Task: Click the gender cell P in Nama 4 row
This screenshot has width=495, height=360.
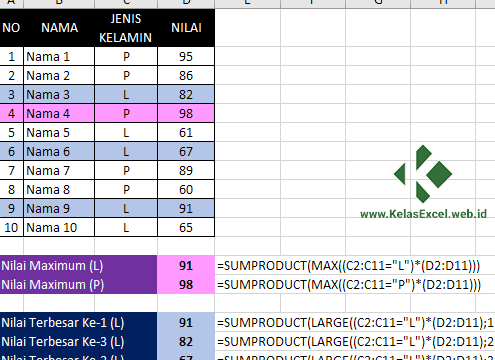Action: pyautogui.click(x=126, y=113)
